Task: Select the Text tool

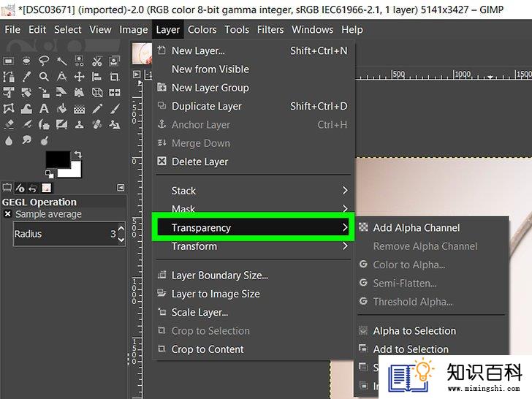Action: [44, 109]
